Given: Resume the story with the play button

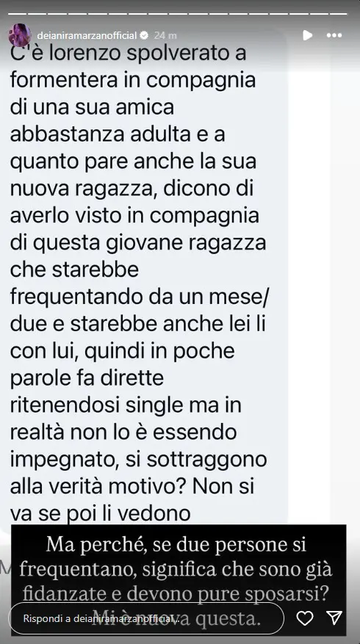Looking at the screenshot, I should pos(307,35).
